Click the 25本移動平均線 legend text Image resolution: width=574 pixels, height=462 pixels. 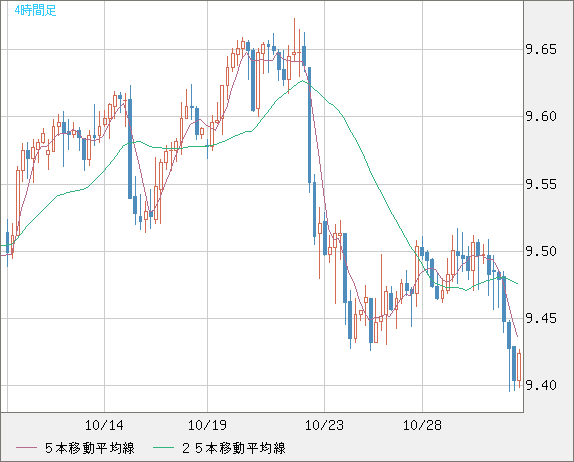pyautogui.click(x=234, y=448)
